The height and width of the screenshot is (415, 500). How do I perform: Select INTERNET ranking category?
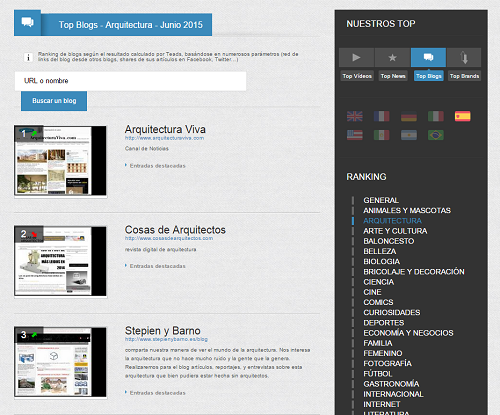point(382,405)
